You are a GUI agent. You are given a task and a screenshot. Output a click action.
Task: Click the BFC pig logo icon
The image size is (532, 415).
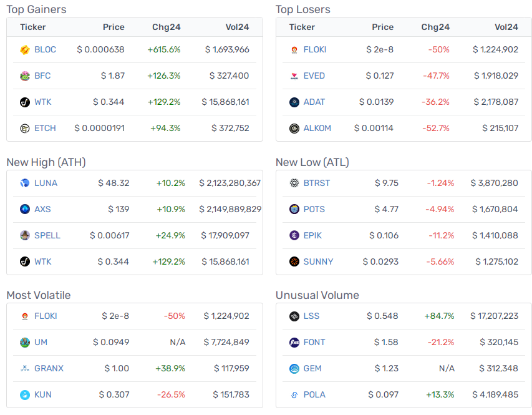[x=25, y=76]
